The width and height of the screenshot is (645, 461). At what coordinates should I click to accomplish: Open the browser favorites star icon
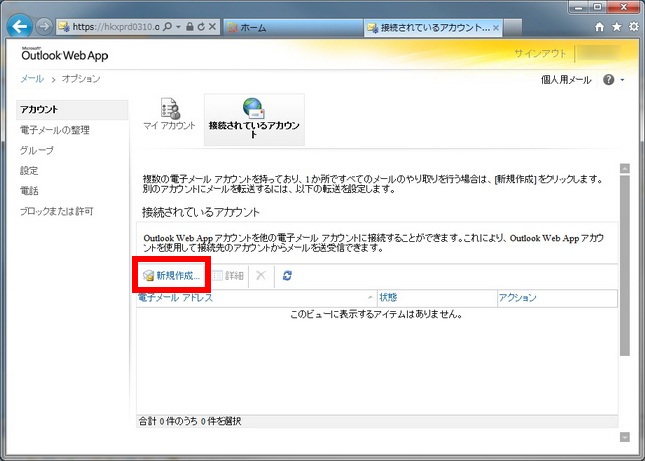(615, 27)
